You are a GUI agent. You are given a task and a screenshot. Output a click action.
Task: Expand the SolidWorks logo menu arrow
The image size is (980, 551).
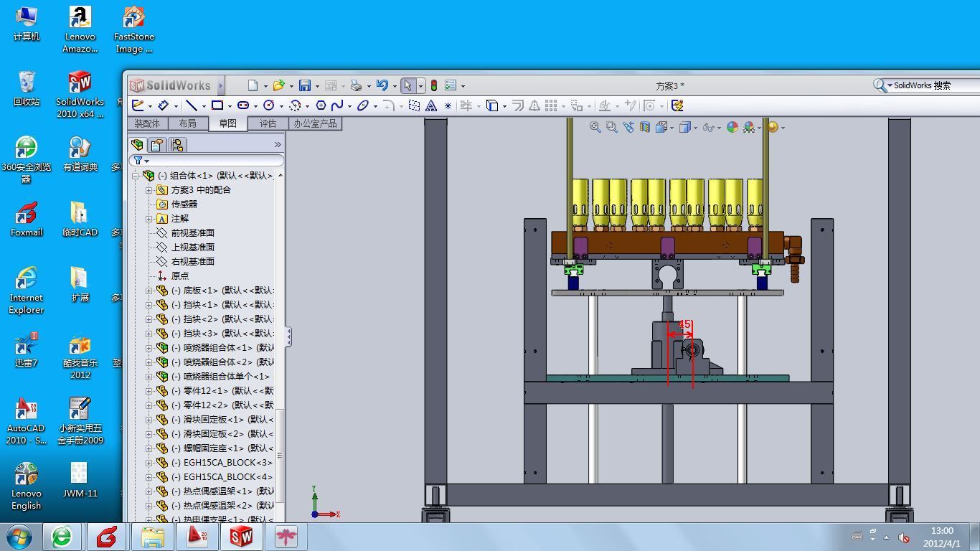tap(221, 86)
